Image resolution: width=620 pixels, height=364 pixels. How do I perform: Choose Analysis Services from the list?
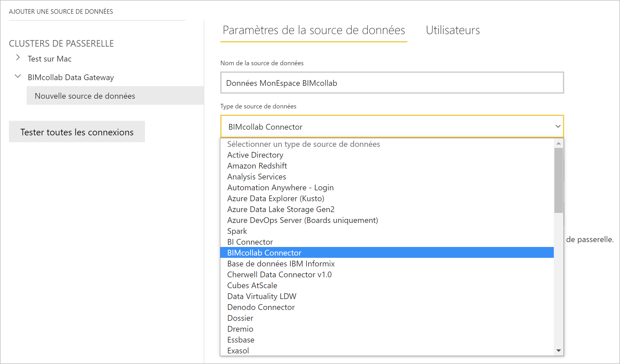[387, 177]
